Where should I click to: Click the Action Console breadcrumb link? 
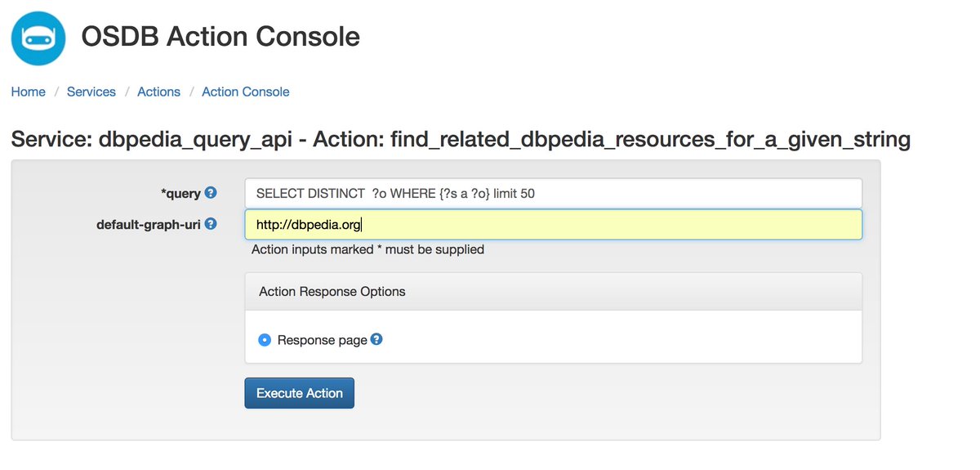(x=246, y=92)
